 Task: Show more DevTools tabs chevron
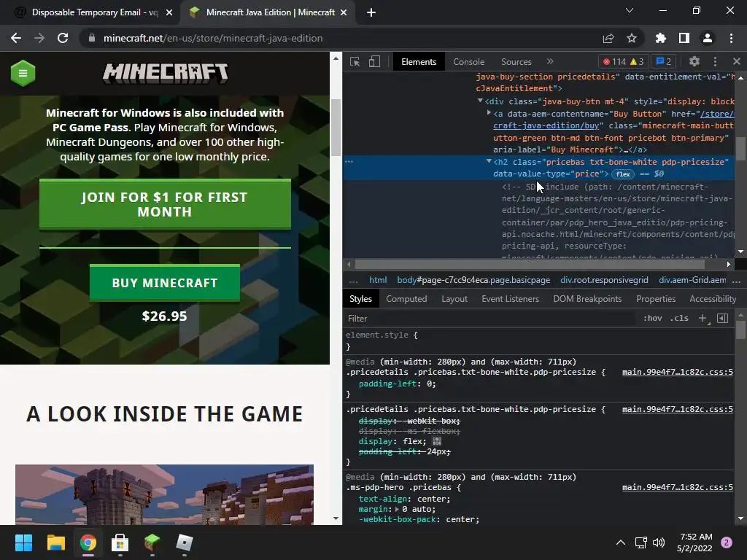[550, 61]
